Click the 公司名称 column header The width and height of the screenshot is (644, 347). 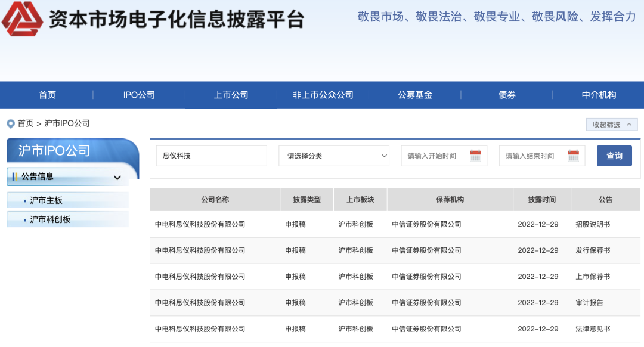click(215, 200)
